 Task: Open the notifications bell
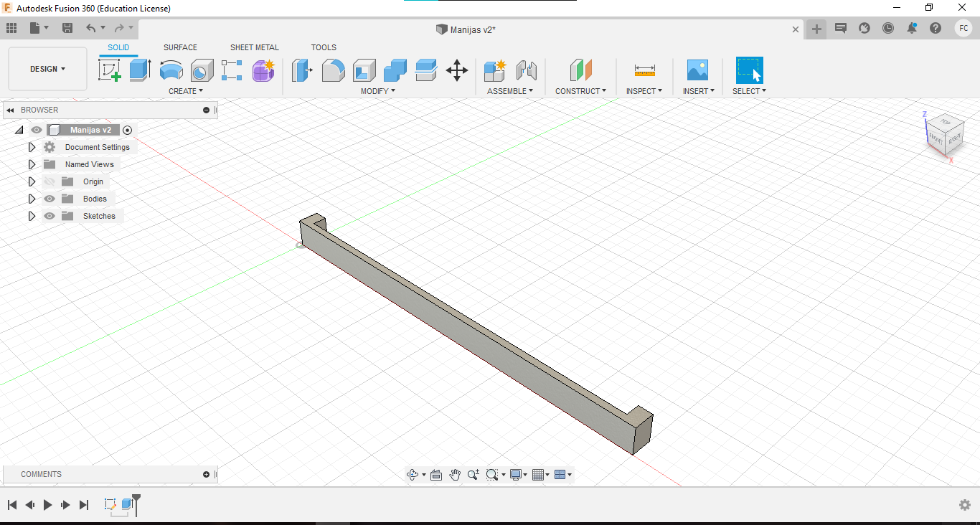[912, 28]
